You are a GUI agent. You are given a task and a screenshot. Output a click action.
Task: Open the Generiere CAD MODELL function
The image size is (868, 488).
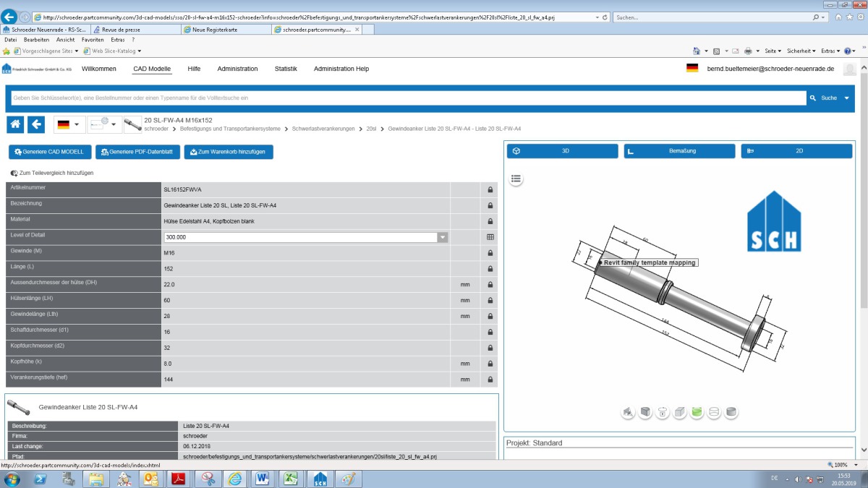point(51,152)
